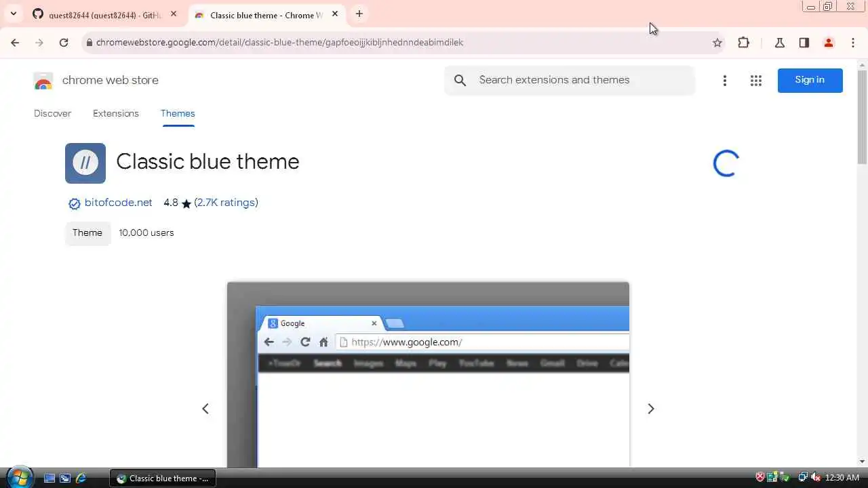Screen dimensions: 868x488
Task: Close the Classic blue theme tab
Action: coord(335,14)
